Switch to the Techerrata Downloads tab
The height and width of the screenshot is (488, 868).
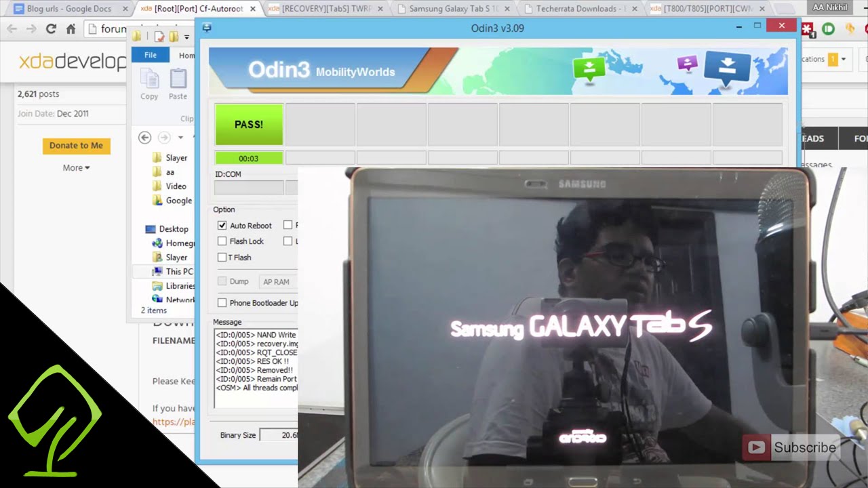point(580,9)
